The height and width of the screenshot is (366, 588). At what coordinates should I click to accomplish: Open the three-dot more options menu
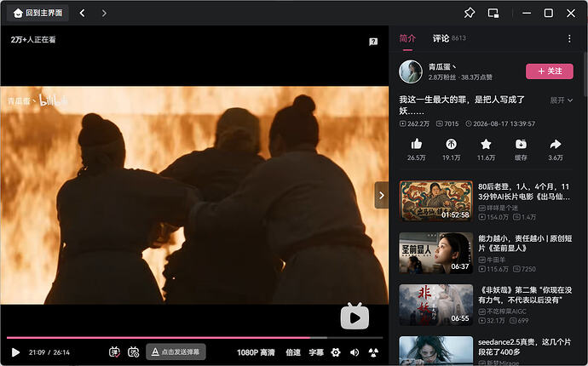coord(569,38)
